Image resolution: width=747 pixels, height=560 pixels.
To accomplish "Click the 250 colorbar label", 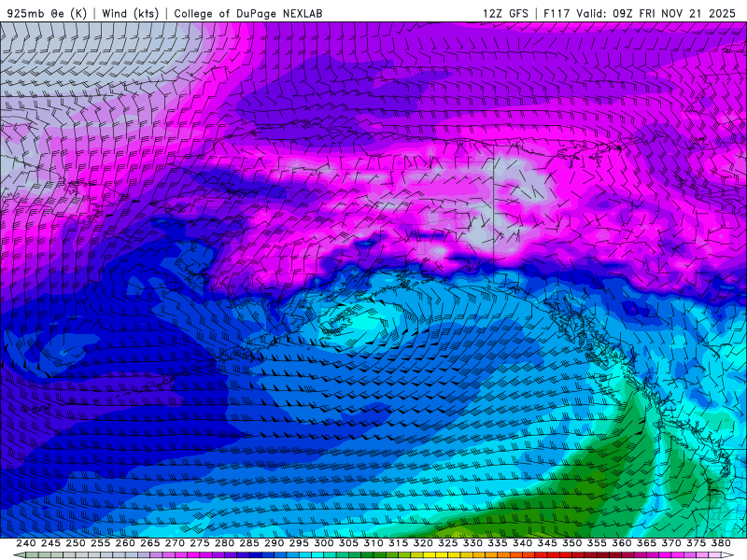I will click(76, 543).
